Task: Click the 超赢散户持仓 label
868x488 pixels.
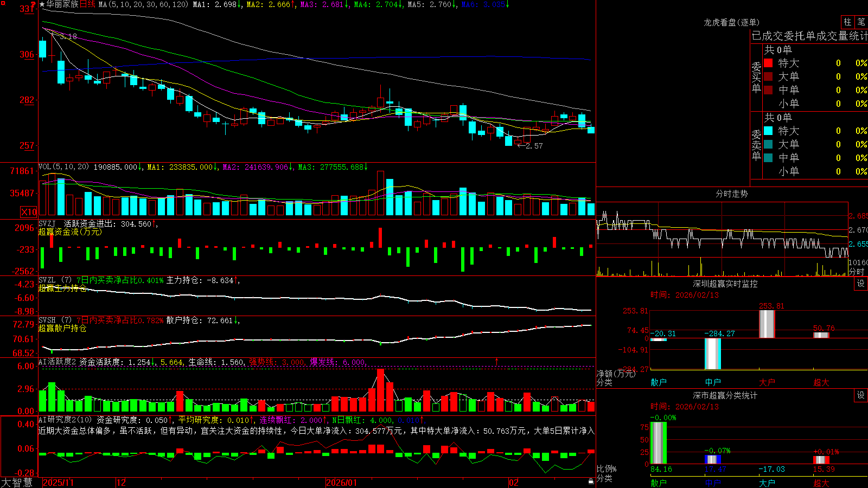Action: (x=62, y=328)
